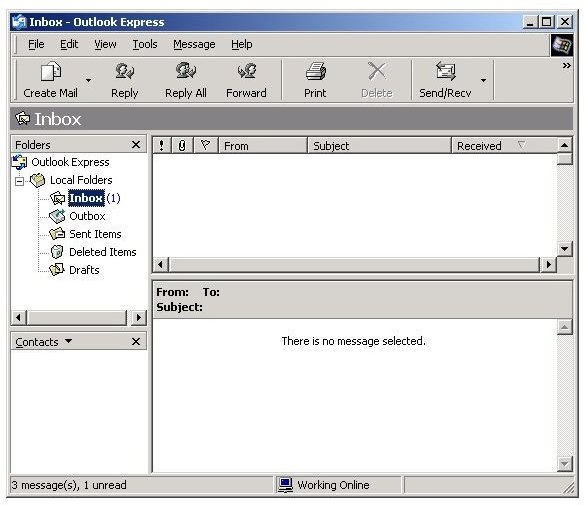Click the Delete toolbar button
This screenshot has width=585, height=505.
[377, 80]
